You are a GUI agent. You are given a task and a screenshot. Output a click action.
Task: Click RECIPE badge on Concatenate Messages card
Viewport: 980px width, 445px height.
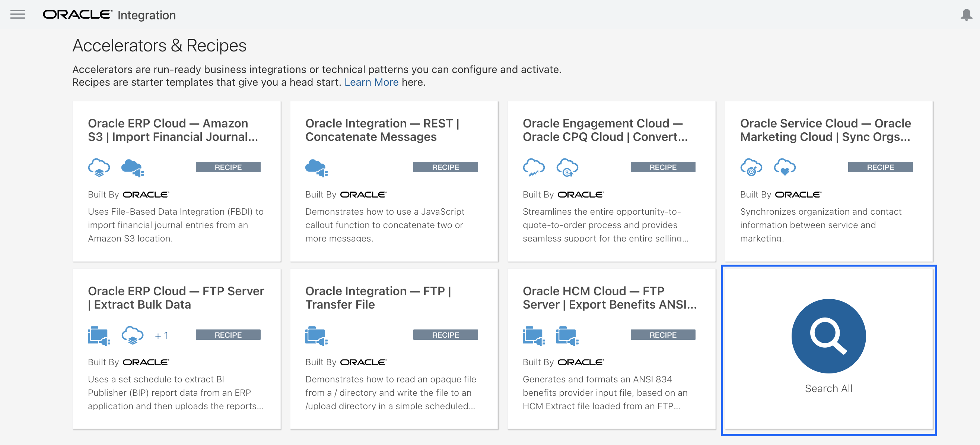coord(445,167)
